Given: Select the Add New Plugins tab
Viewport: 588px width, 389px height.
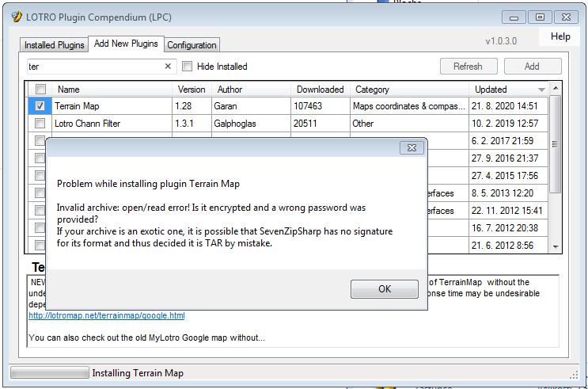Looking at the screenshot, I should pyautogui.click(x=126, y=44).
